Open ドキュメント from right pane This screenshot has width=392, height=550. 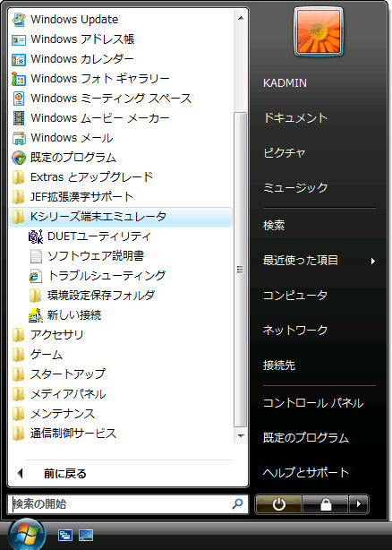295,118
